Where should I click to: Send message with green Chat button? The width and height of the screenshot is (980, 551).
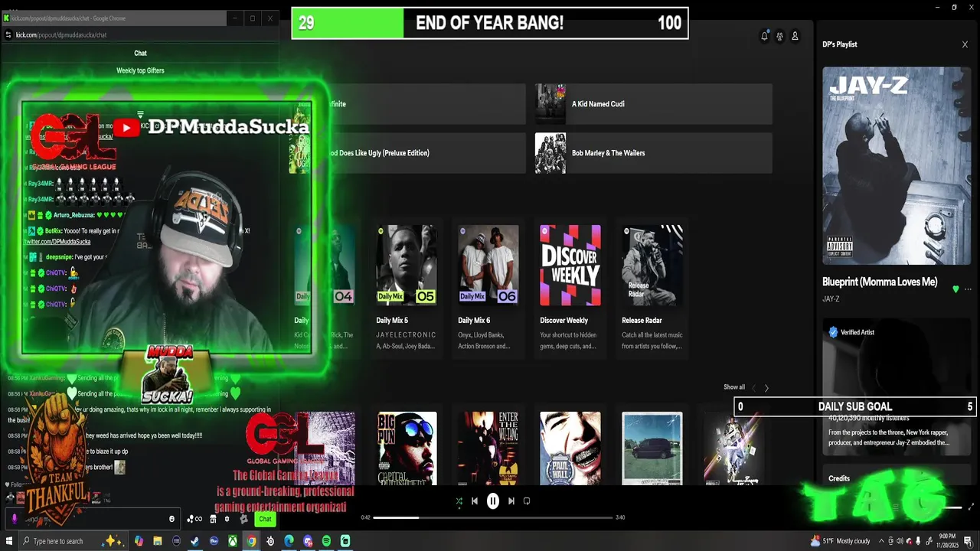click(x=265, y=519)
